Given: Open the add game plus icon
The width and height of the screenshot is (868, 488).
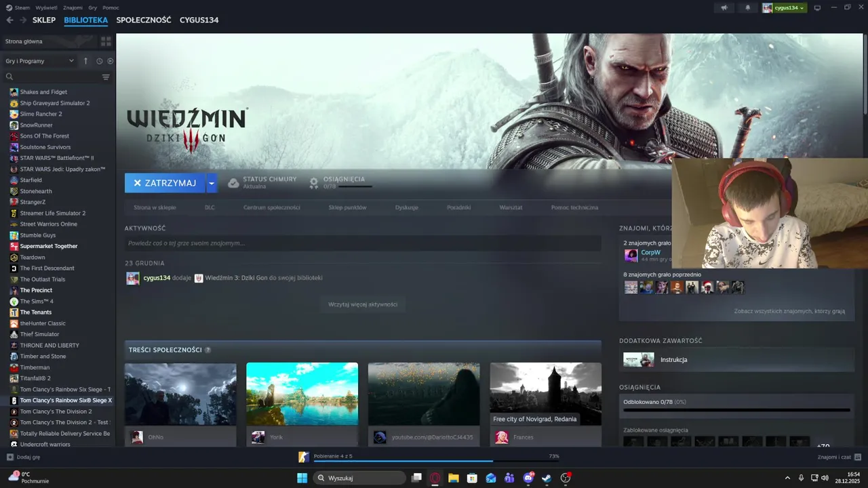Looking at the screenshot, I should tap(9, 457).
